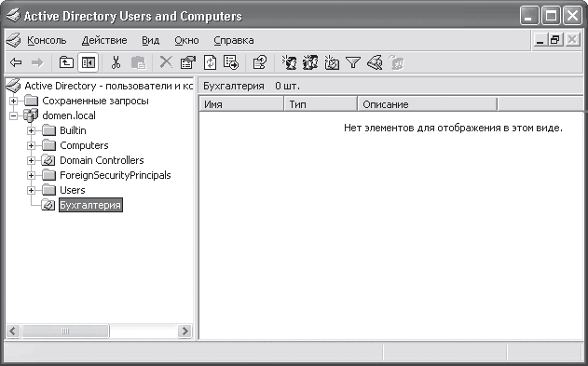Screen dimensions: 588x366
Task: Minimize the inner MDI console window
Action: pyautogui.click(x=540, y=40)
